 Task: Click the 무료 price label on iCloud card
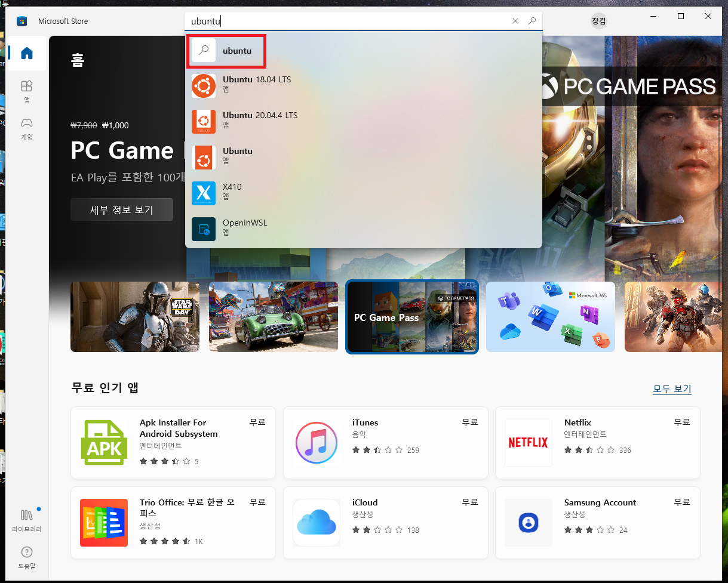(x=470, y=502)
